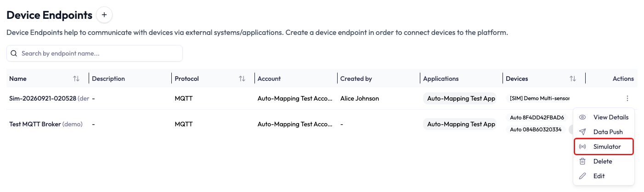Screen dimensions: 644x192
Task: Click the paper plane icon beside Data Push
Action: (582, 132)
